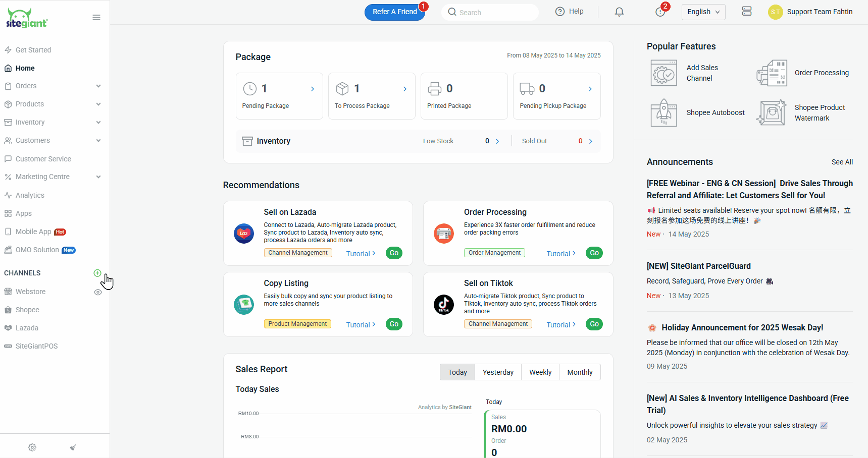Open the Order Processing feature icon
Image resolution: width=868 pixels, height=458 pixels.
772,73
